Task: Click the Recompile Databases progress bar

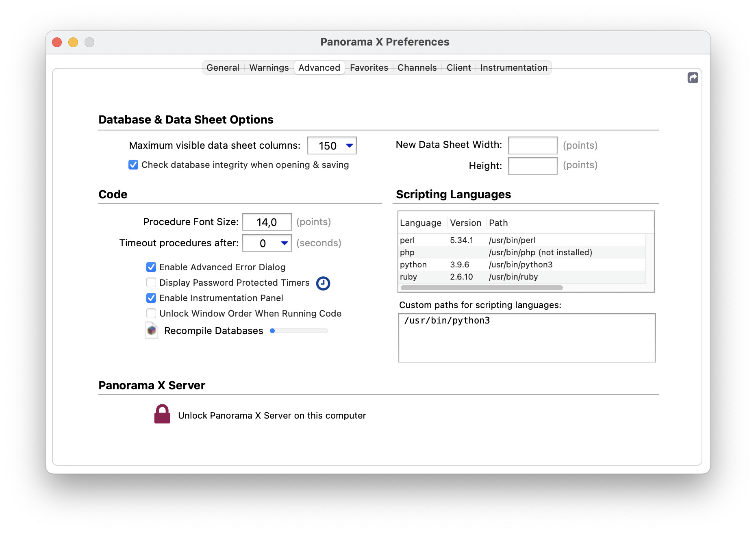Action: pyautogui.click(x=299, y=331)
